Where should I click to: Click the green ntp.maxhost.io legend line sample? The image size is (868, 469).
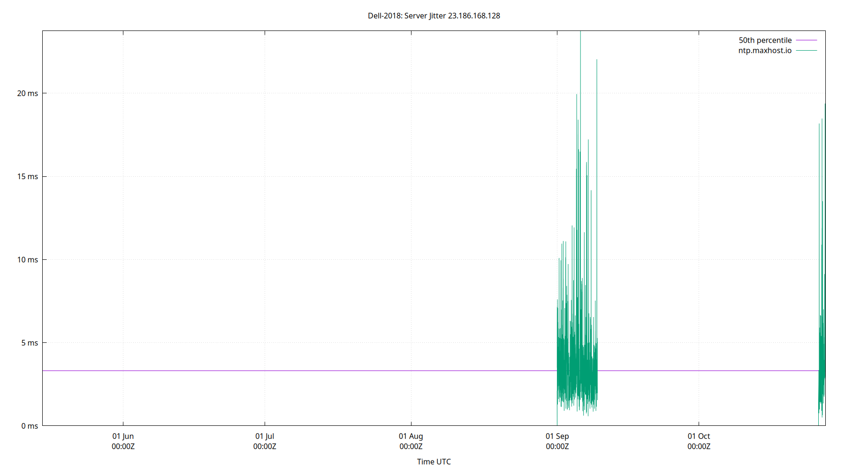pos(806,50)
